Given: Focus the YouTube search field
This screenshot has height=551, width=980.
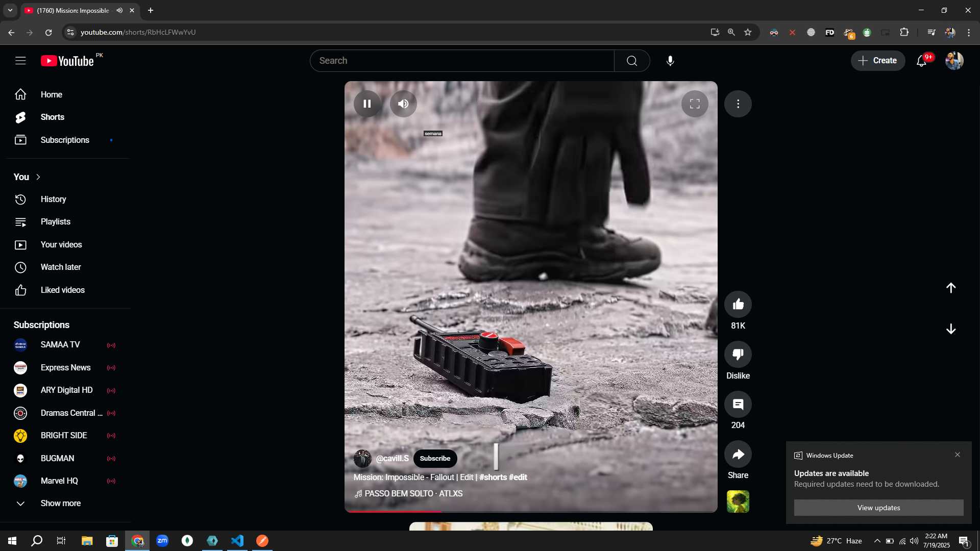Looking at the screenshot, I should click(462, 61).
